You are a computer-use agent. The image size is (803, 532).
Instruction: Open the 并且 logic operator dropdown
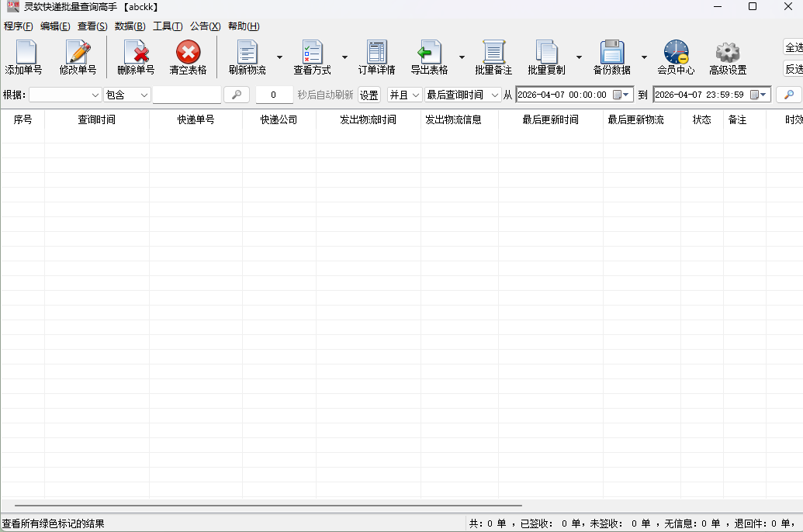point(404,95)
